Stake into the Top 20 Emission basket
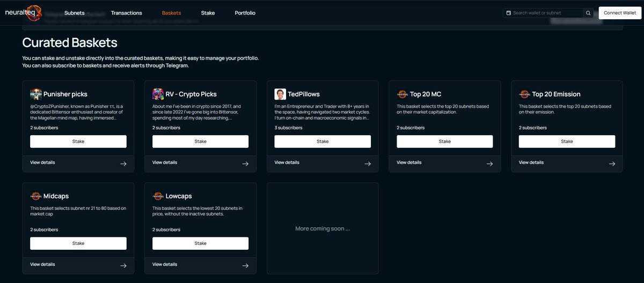644x283 pixels. pos(567,141)
